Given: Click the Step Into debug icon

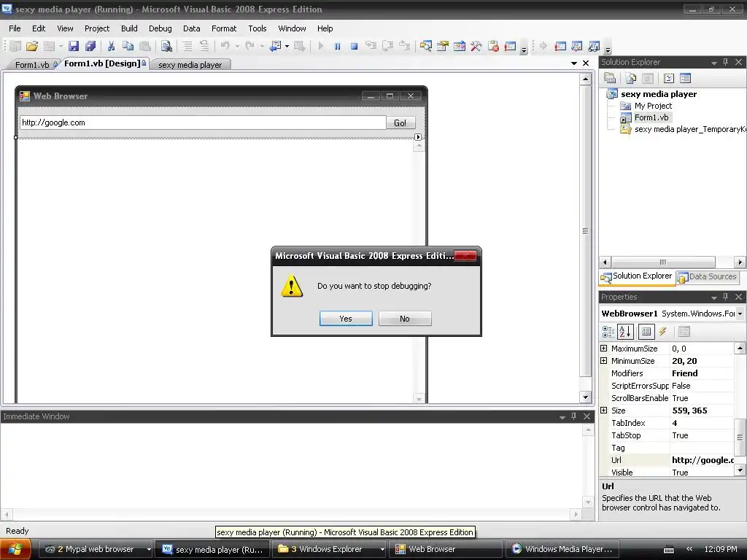Looking at the screenshot, I should tap(371, 46).
